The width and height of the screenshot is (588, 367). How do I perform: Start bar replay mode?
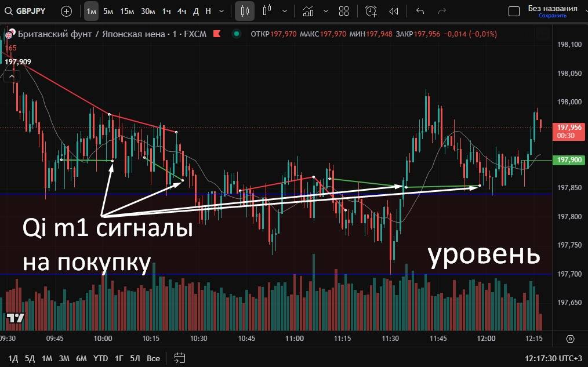tap(393, 11)
